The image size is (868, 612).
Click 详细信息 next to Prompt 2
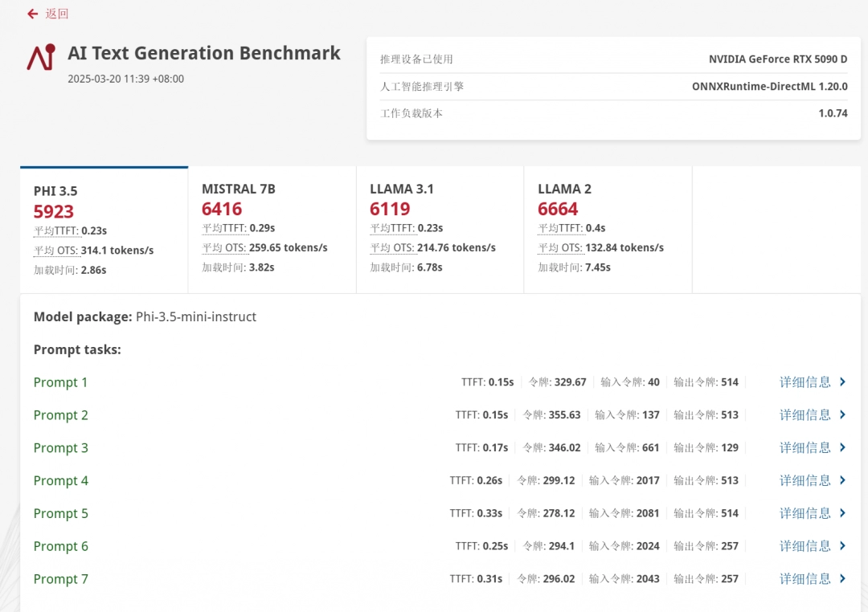pos(806,415)
